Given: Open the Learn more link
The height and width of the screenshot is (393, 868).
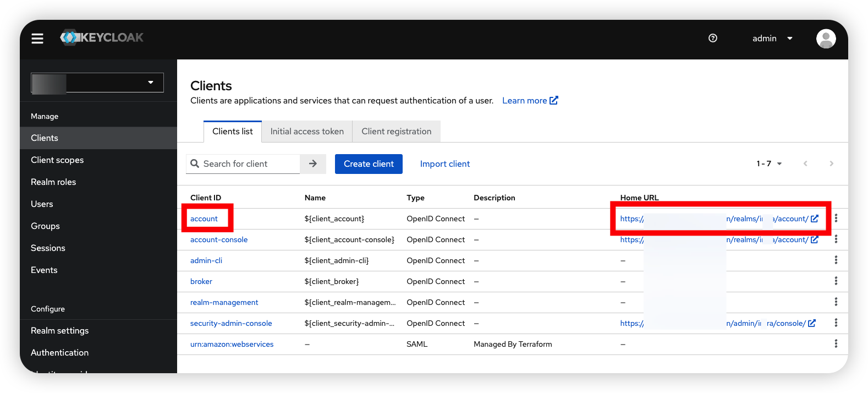Looking at the screenshot, I should coord(530,101).
